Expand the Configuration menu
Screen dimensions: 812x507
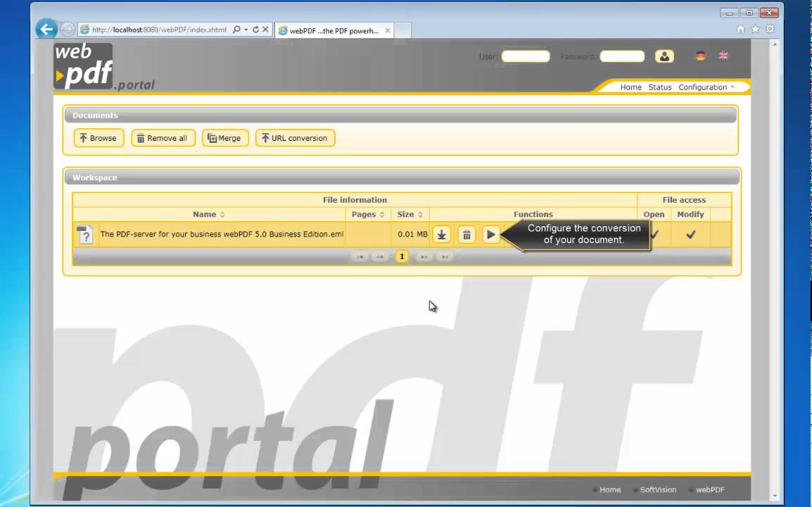click(x=706, y=87)
